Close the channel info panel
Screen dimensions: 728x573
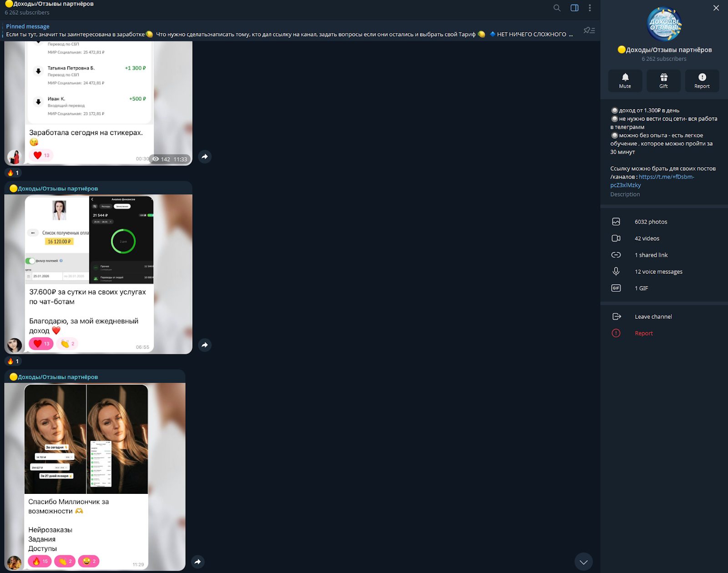pyautogui.click(x=716, y=8)
